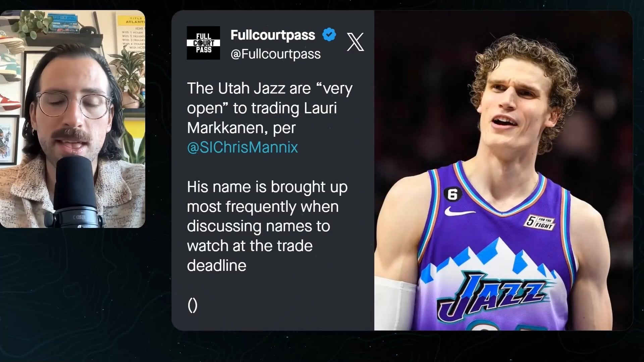Click the Full Court Pass profile avatar
644x362 pixels.
[x=203, y=43]
